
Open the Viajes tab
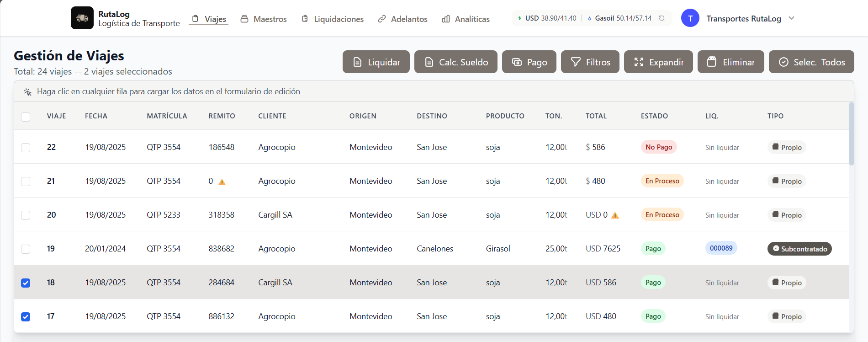point(209,19)
